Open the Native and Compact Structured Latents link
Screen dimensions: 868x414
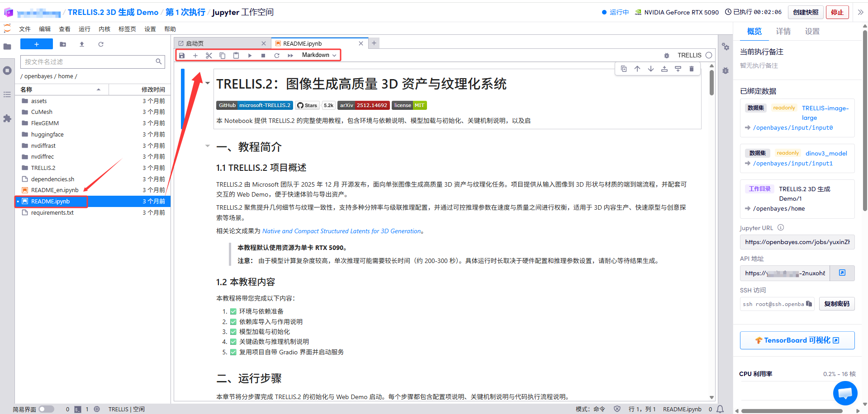pyautogui.click(x=342, y=231)
